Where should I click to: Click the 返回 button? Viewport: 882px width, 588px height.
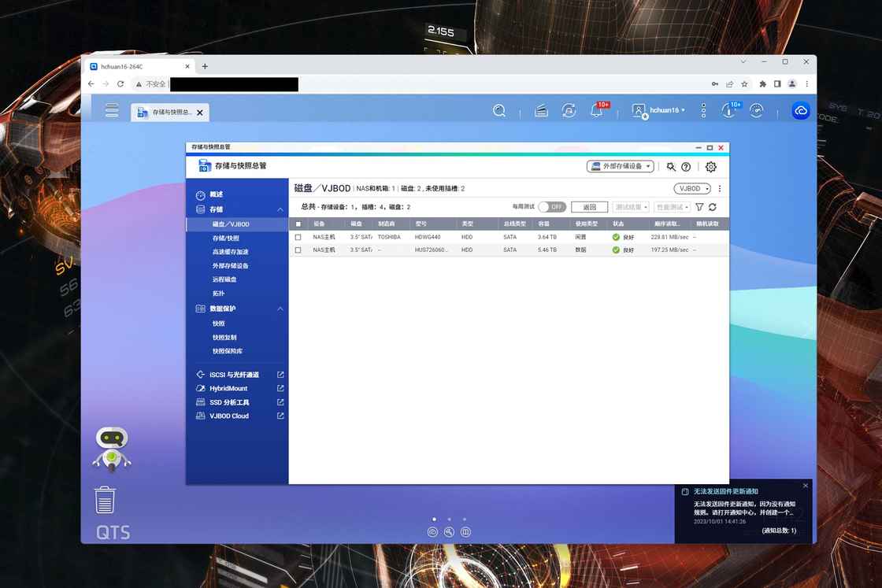click(x=589, y=207)
